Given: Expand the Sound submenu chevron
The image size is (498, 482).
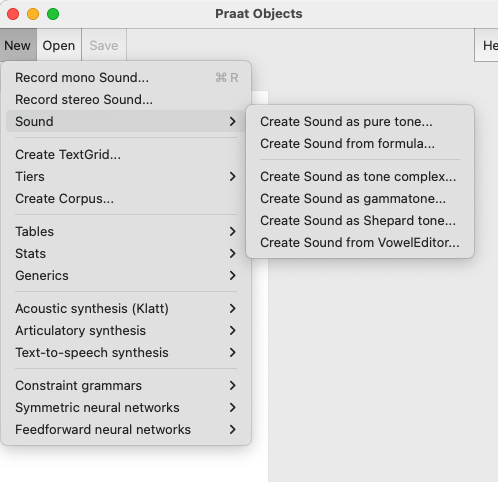Looking at the screenshot, I should pos(232,122).
